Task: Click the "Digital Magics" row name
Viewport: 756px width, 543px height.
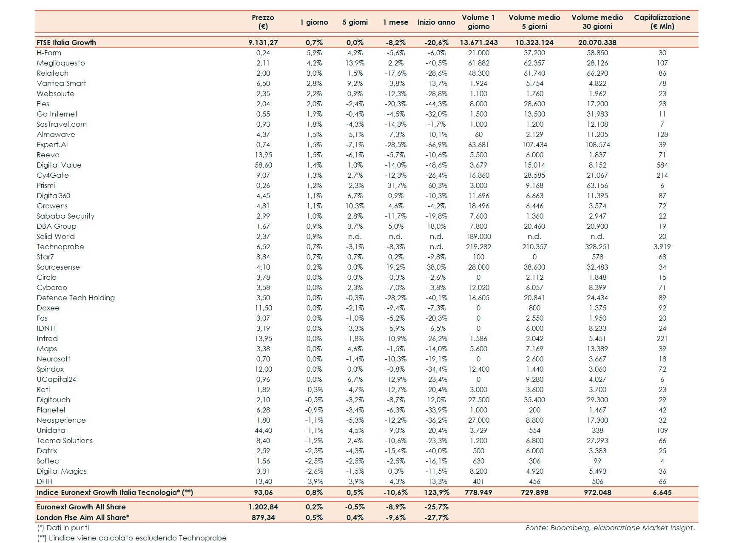Action: (62, 471)
